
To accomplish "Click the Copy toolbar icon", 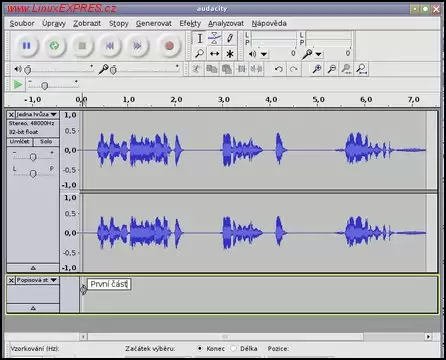I will click(212, 69).
